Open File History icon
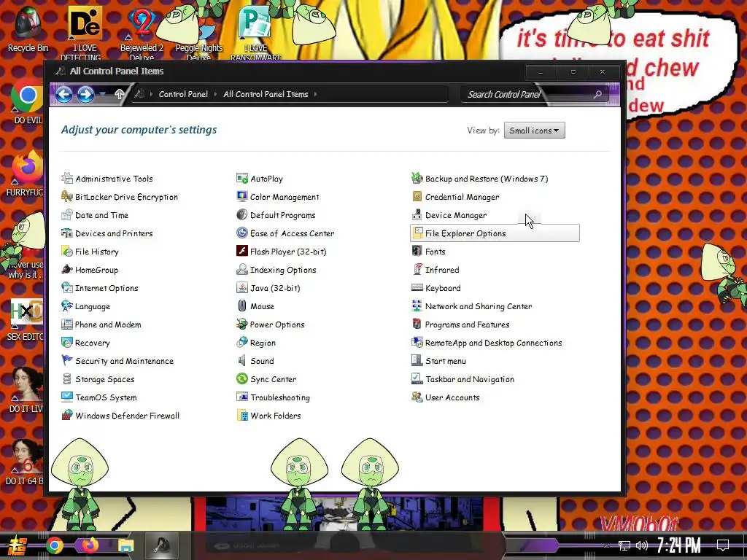 [67, 252]
